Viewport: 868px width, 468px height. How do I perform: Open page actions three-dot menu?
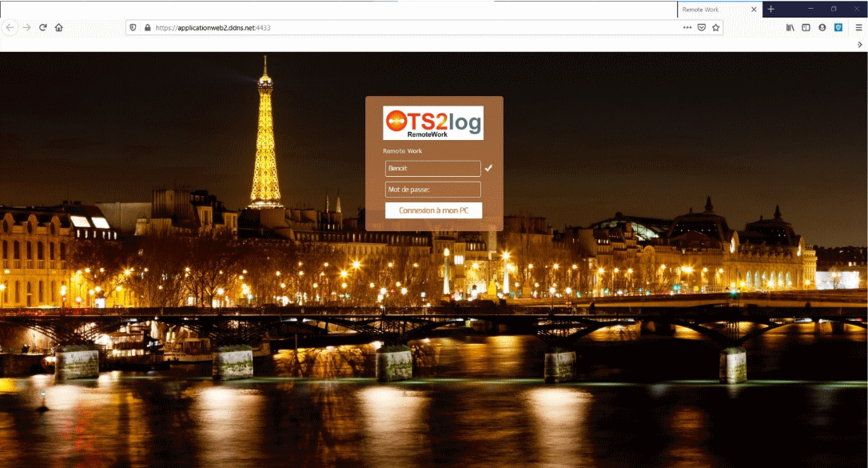(x=687, y=27)
